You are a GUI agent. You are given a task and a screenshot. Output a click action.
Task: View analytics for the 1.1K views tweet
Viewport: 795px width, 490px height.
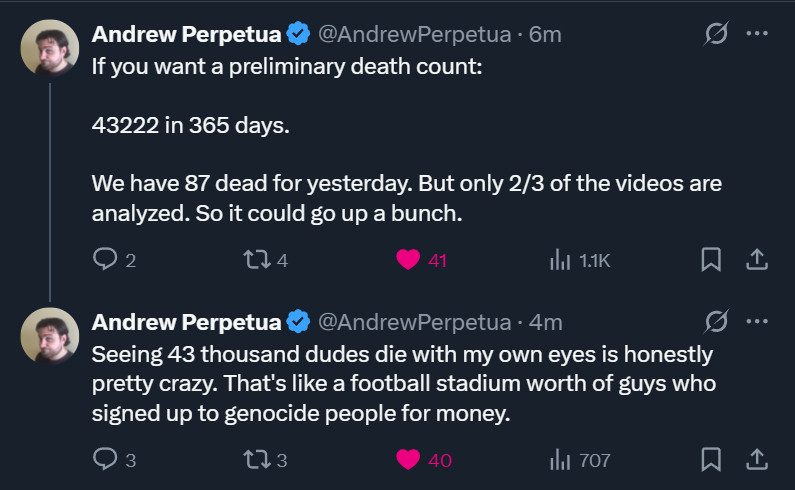point(560,260)
